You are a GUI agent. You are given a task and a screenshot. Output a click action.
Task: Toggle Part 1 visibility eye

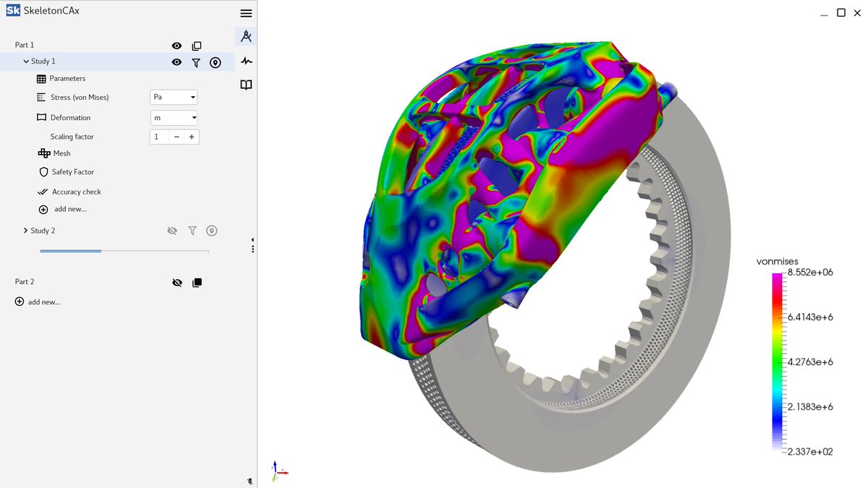click(176, 46)
